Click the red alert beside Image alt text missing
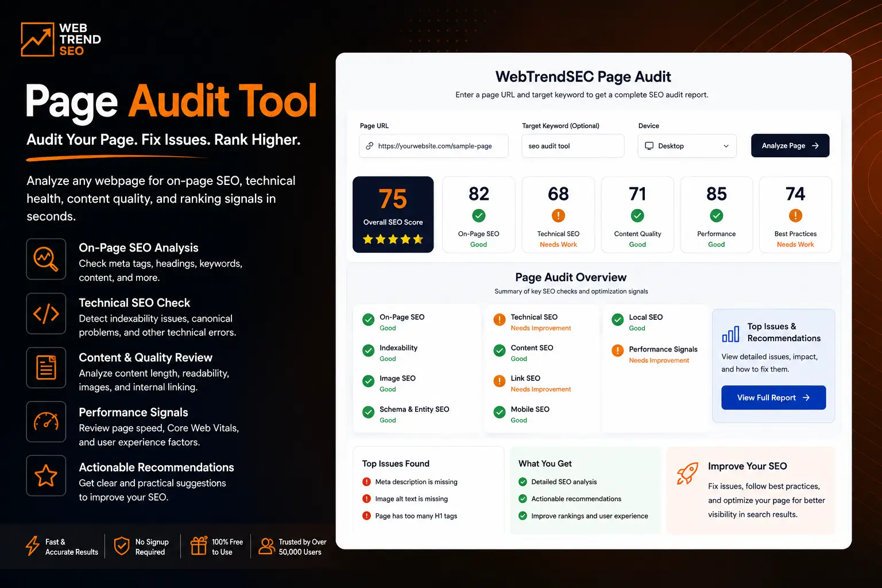Viewport: 882px width, 588px height. coord(366,498)
